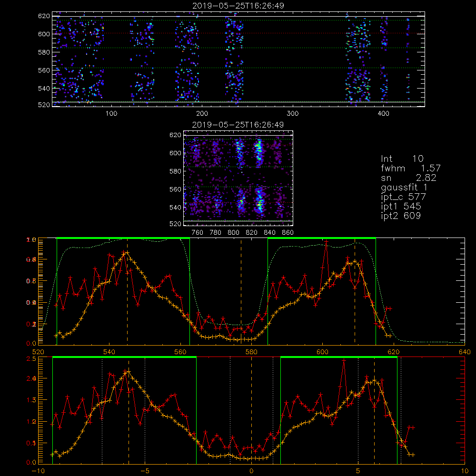
Task: Click x-axis label 760 under the middle image
Action: tap(198, 233)
